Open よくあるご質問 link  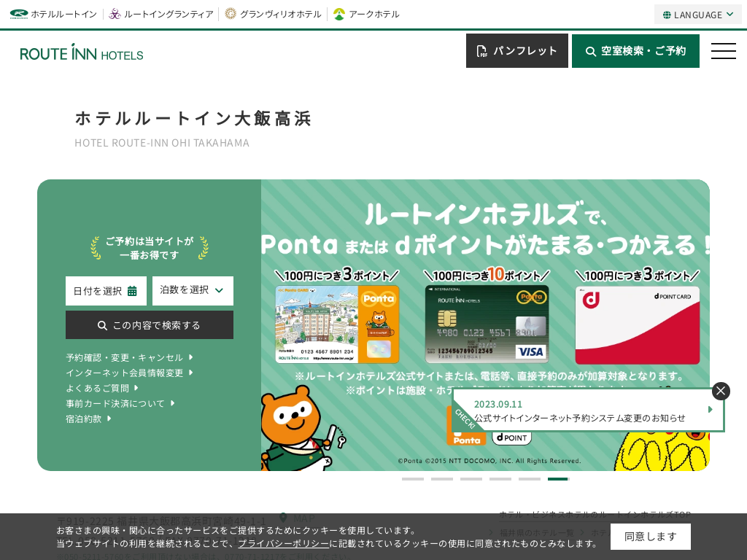(102, 388)
